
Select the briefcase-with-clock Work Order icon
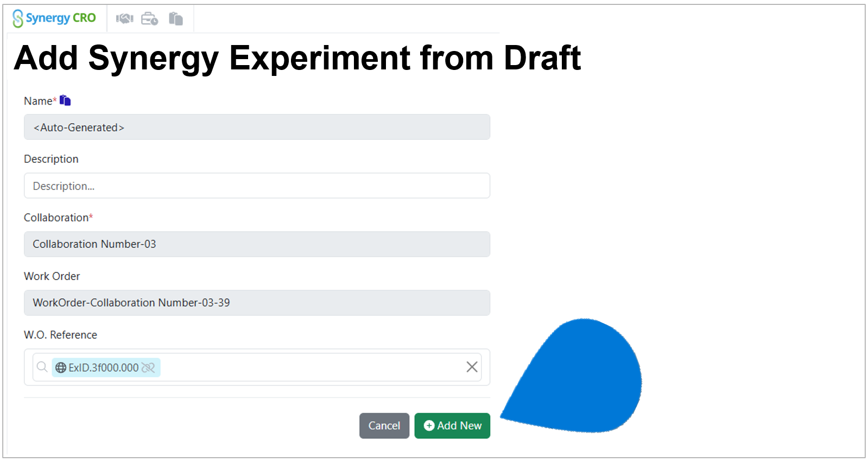click(150, 18)
